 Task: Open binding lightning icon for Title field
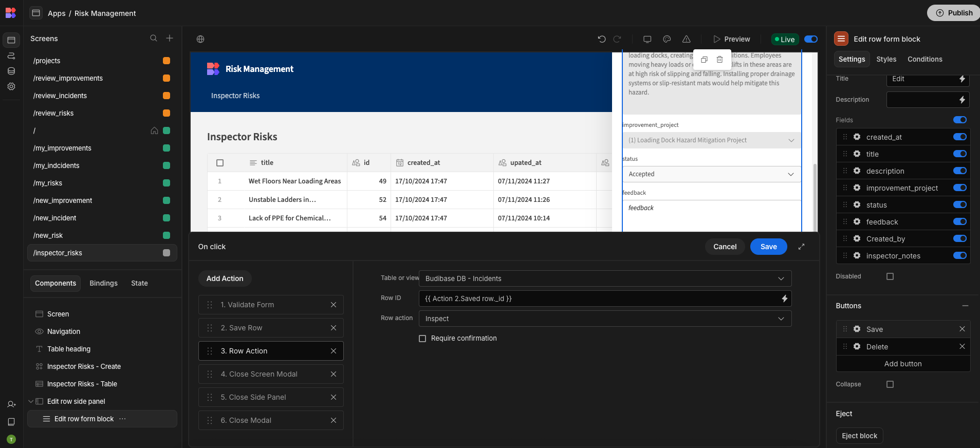963,79
